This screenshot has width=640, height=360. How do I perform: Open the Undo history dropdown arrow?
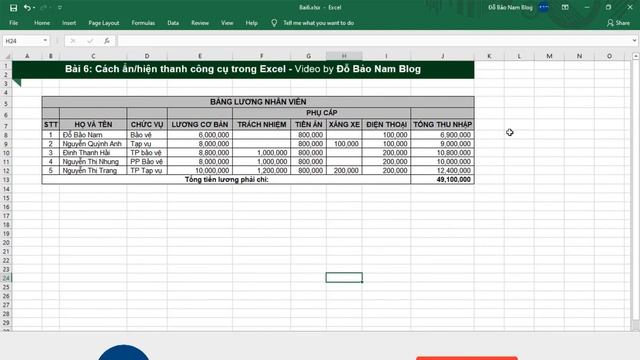(34, 8)
